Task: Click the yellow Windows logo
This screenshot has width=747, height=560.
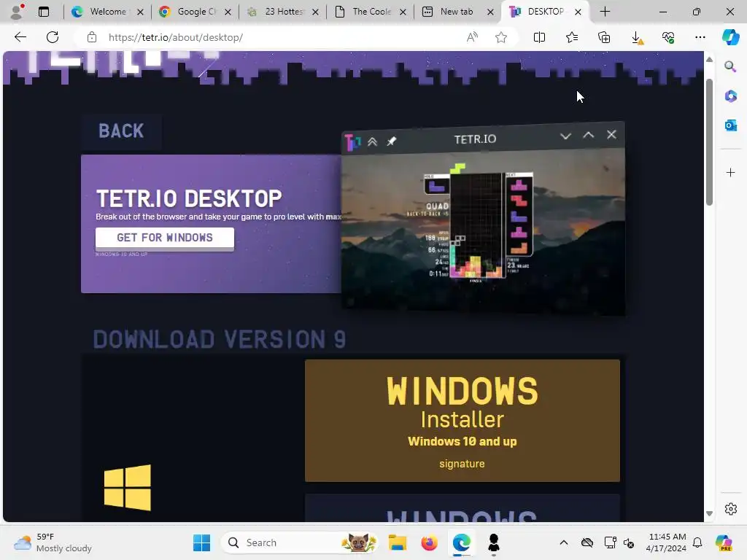Action: tap(127, 488)
